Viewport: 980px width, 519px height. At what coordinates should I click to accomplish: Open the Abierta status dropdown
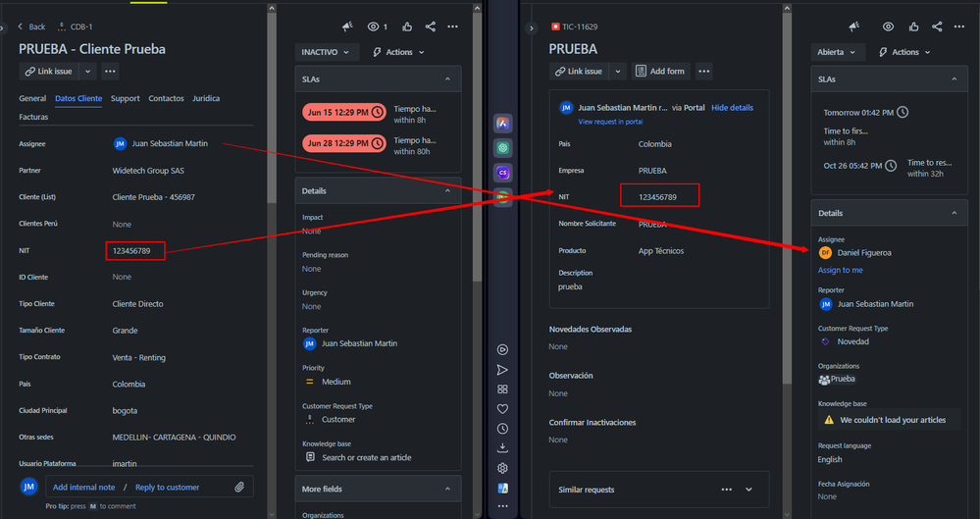point(836,52)
